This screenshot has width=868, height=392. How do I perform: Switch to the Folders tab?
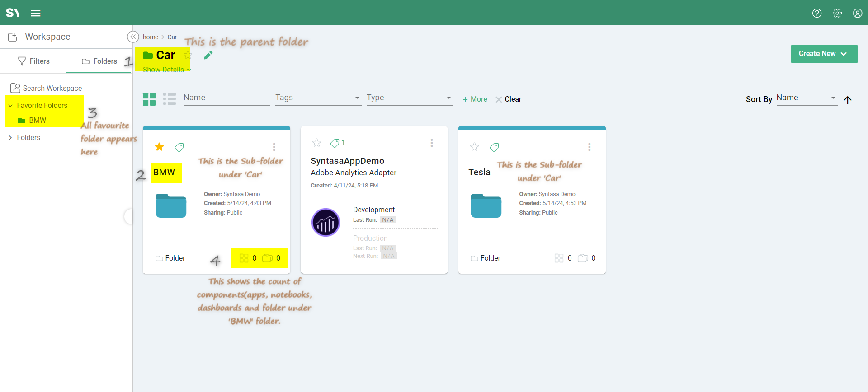[99, 61]
